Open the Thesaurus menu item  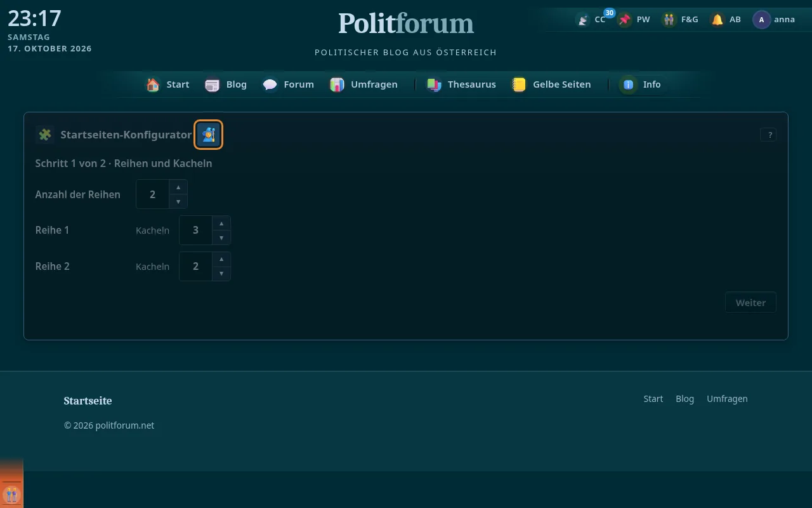pos(461,84)
